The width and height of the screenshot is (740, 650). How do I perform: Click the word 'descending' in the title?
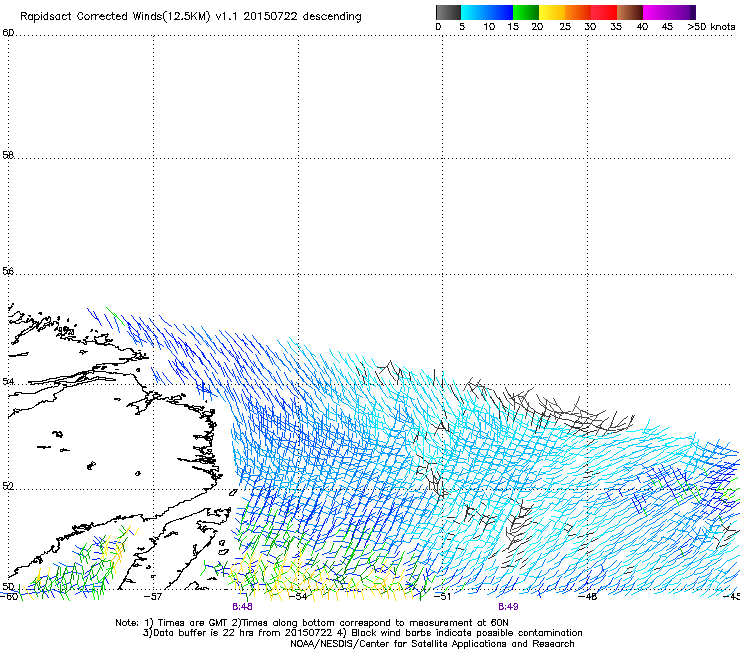click(332, 17)
